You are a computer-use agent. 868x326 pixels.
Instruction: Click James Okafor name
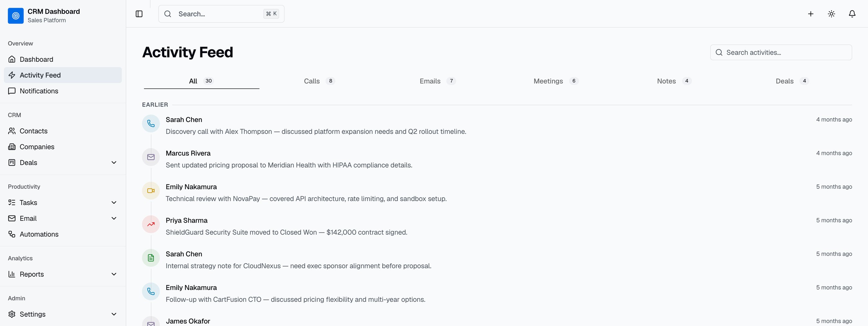click(188, 321)
